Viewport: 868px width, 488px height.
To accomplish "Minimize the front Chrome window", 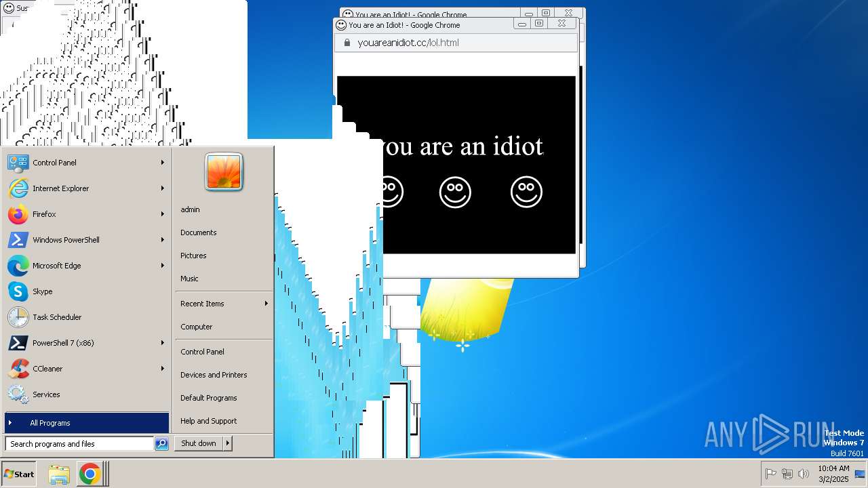I will [521, 24].
